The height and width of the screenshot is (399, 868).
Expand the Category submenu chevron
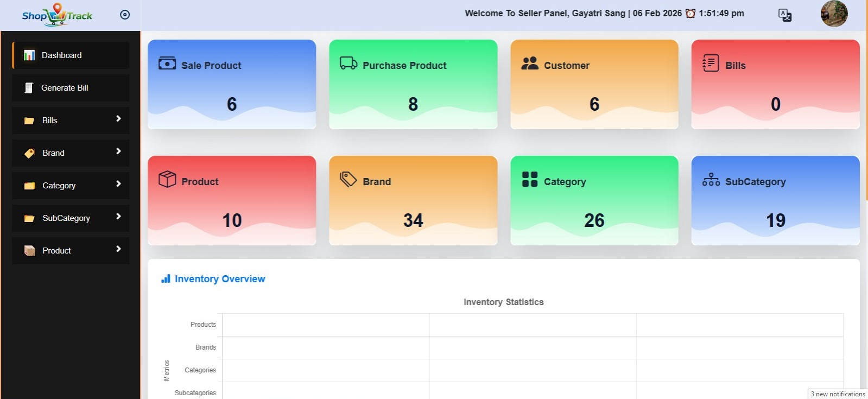[118, 184]
